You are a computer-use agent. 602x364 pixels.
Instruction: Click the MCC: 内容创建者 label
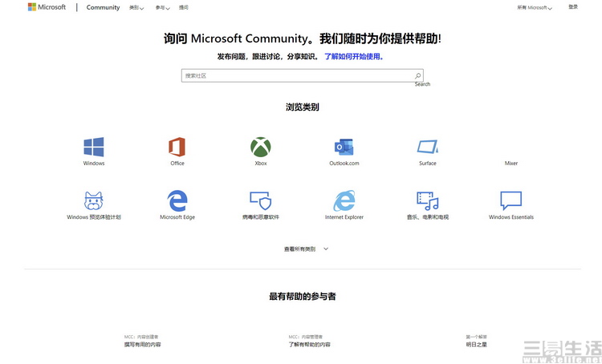pyautogui.click(x=141, y=337)
